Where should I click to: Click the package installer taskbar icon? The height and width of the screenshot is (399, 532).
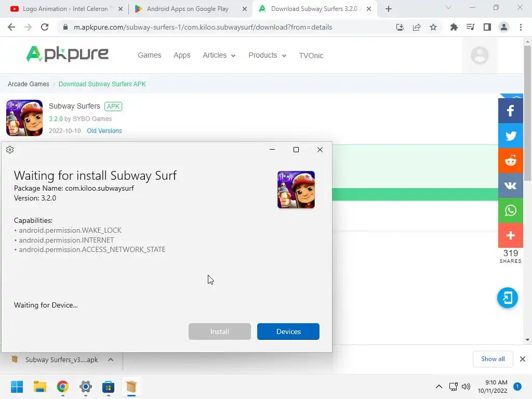point(131,387)
